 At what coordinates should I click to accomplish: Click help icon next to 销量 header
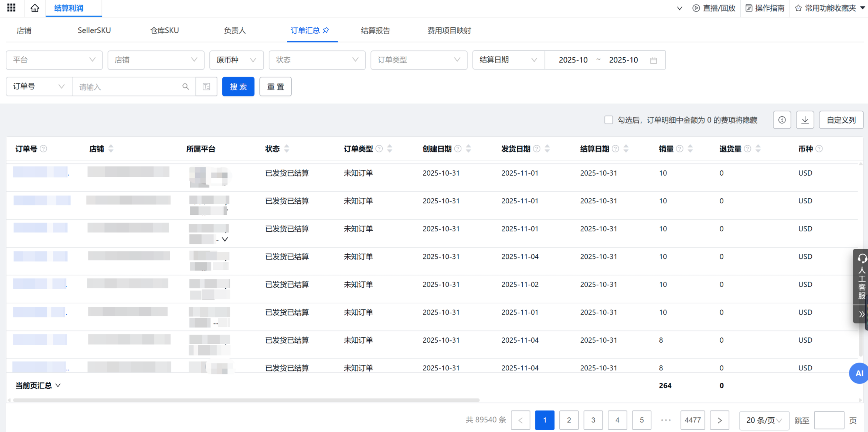click(x=680, y=149)
